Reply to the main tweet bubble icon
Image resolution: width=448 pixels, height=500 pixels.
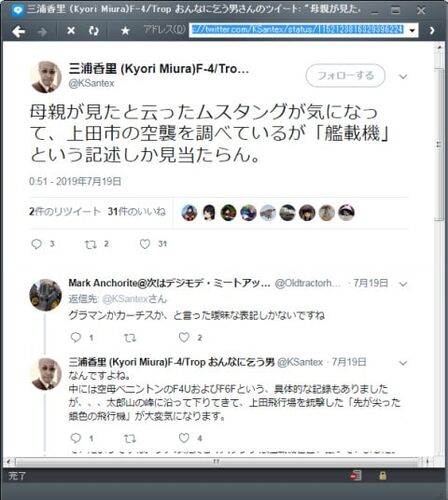[x=36, y=244]
